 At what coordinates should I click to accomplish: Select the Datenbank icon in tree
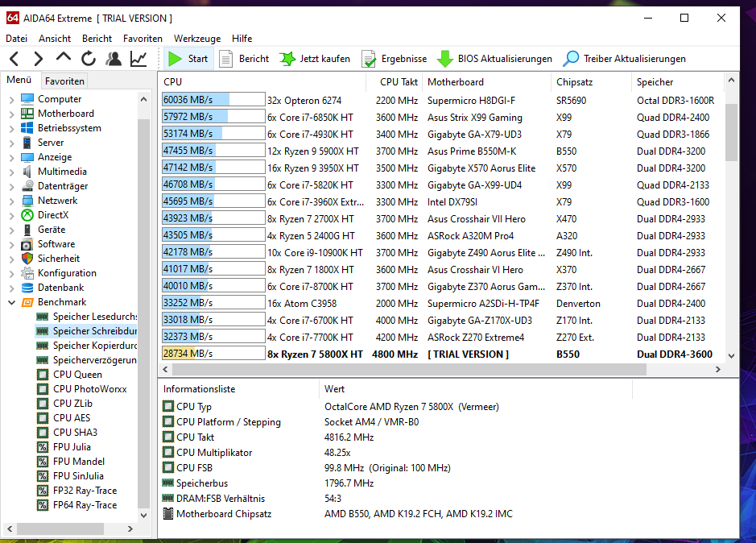click(27, 288)
